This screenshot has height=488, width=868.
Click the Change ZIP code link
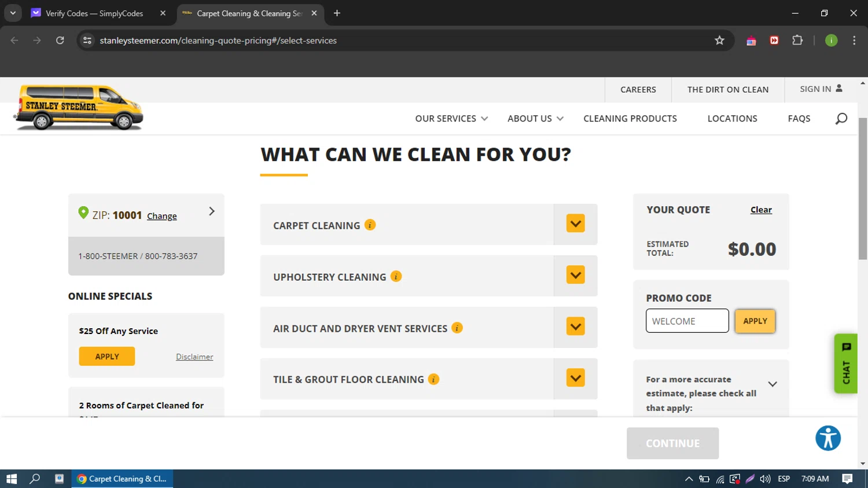pyautogui.click(x=162, y=216)
